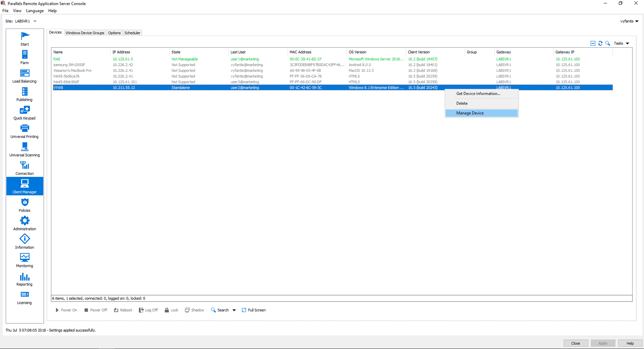Open the File menu
Screen dimensions: 644x349
(5, 11)
